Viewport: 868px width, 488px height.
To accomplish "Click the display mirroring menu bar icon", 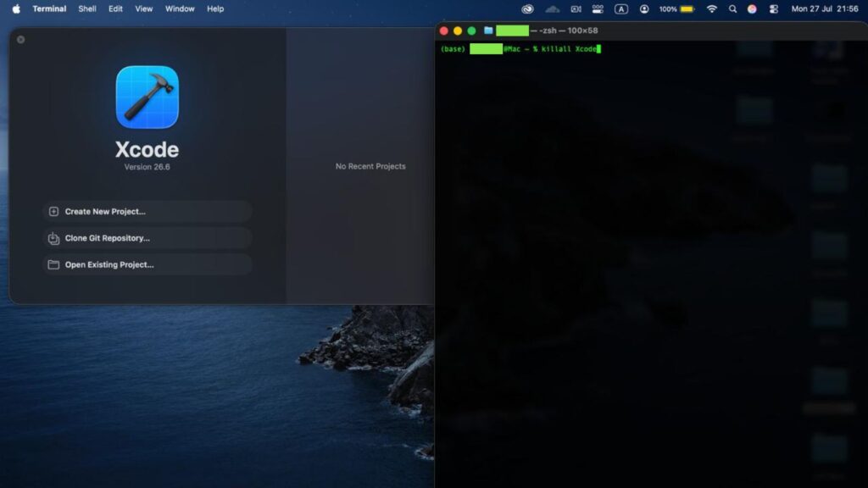I will [x=598, y=8].
